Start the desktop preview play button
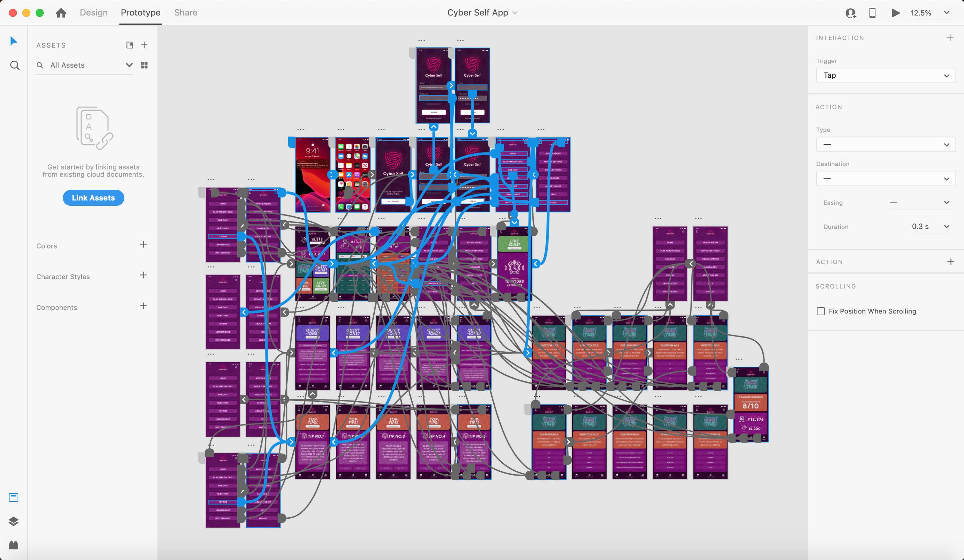964x560 pixels. [896, 13]
